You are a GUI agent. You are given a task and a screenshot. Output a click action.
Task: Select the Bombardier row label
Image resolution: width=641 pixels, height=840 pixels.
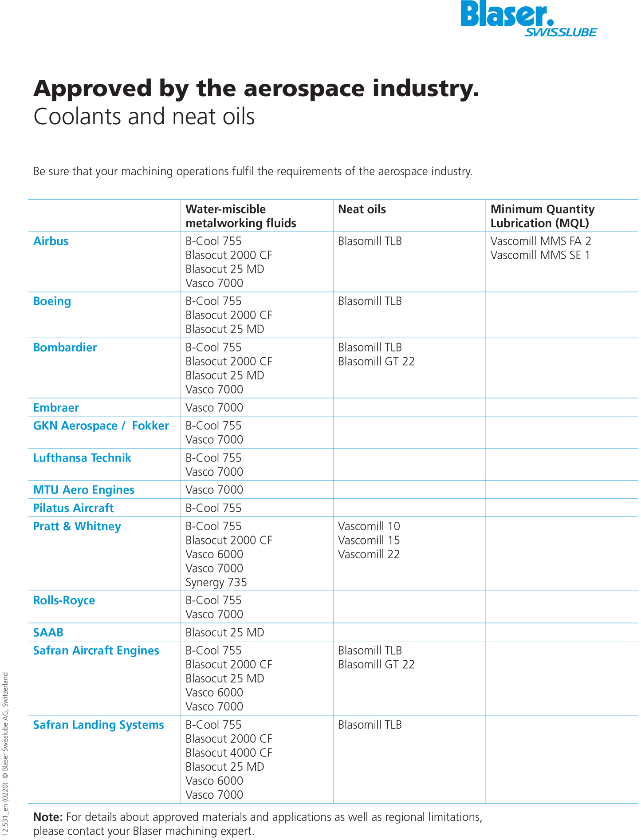(65, 347)
